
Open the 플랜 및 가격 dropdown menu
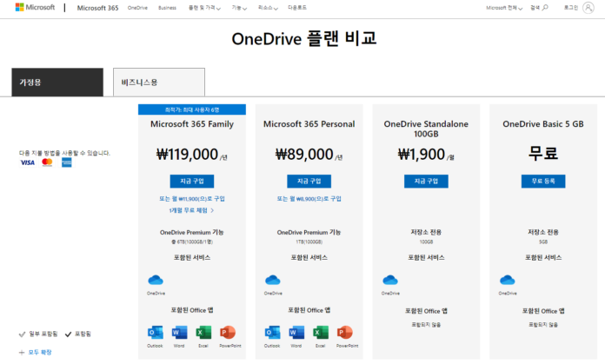tap(204, 8)
